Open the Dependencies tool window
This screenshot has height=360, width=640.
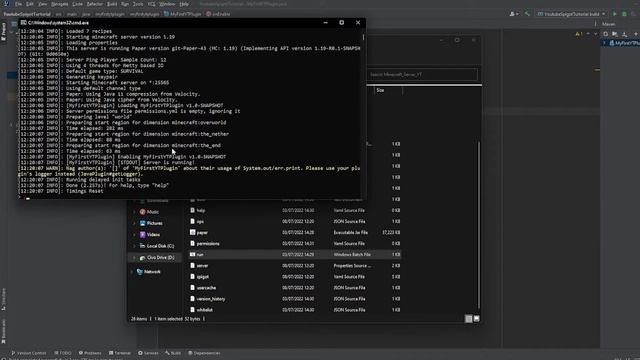click(x=204, y=353)
